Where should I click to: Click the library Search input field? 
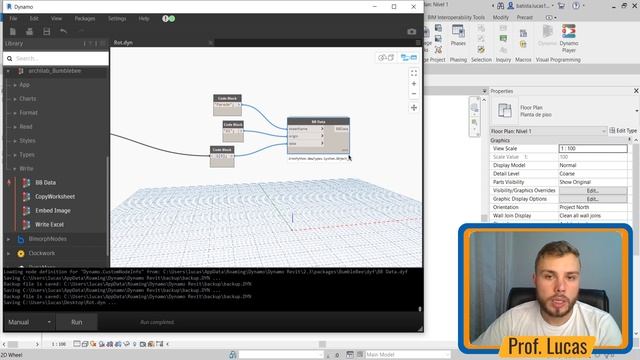point(56,58)
